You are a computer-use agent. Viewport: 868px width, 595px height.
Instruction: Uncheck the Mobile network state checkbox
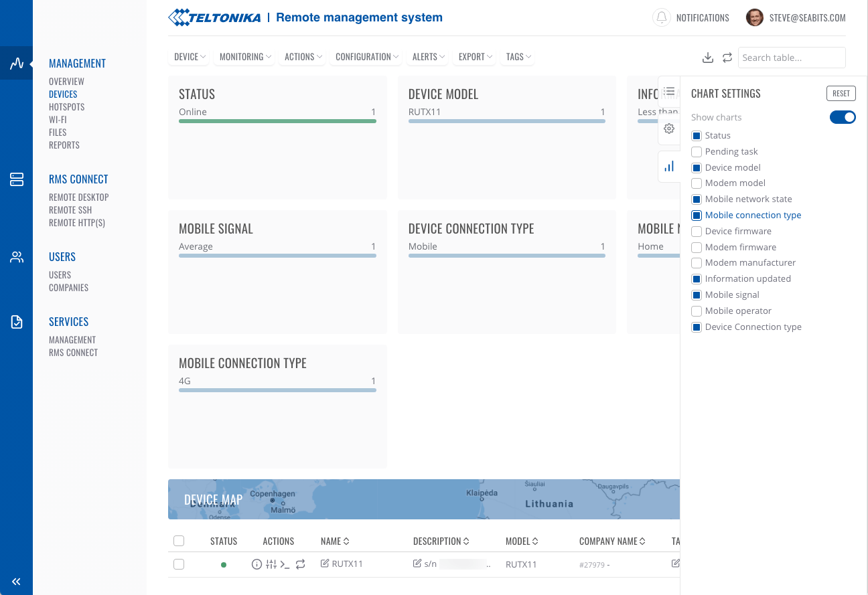tap(697, 199)
